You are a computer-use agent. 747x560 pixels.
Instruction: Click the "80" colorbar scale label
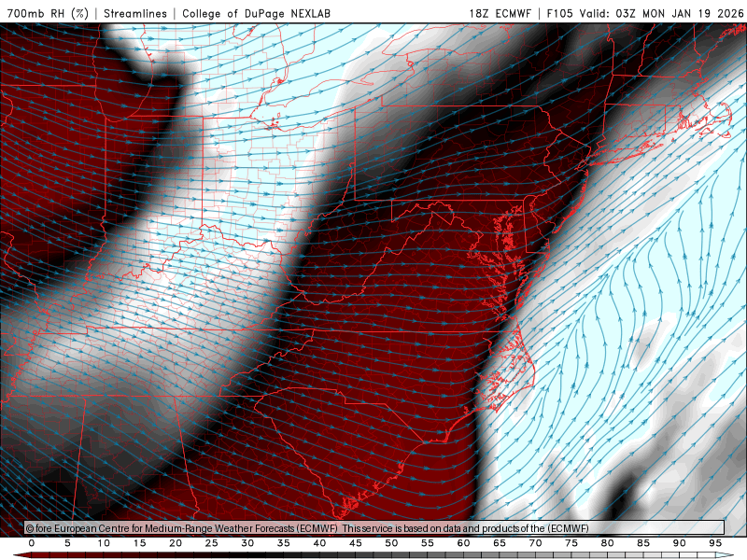point(607,543)
